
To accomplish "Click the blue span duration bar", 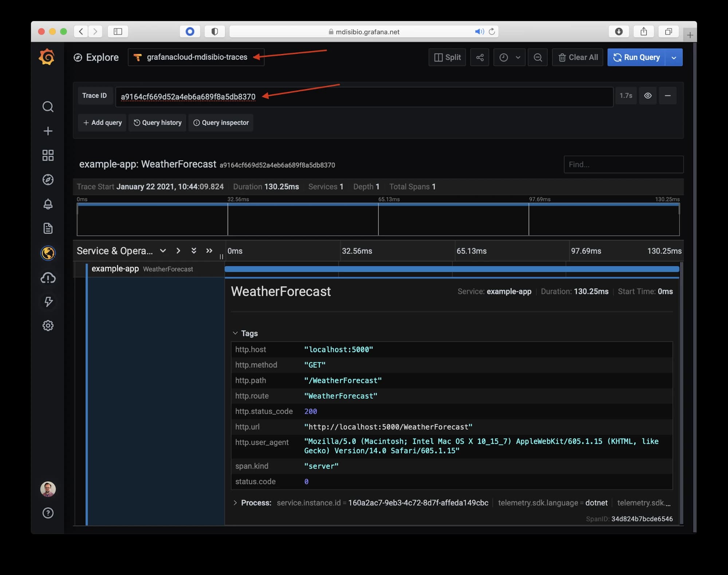I will (x=452, y=269).
